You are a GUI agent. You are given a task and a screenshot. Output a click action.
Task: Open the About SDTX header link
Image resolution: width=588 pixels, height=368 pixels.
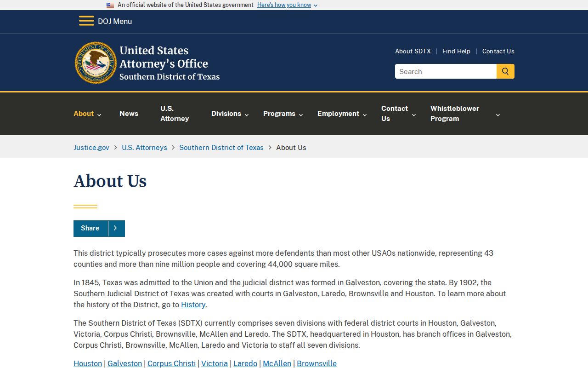pyautogui.click(x=413, y=51)
